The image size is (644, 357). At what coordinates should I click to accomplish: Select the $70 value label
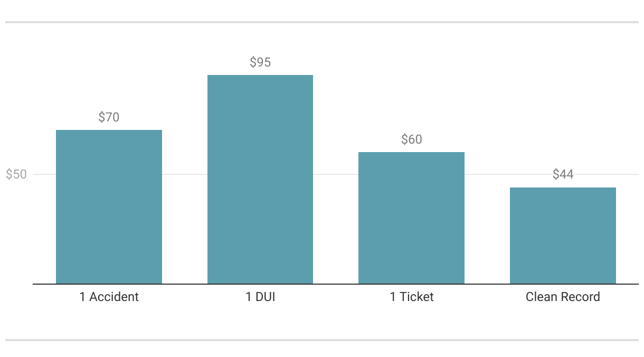point(109,117)
